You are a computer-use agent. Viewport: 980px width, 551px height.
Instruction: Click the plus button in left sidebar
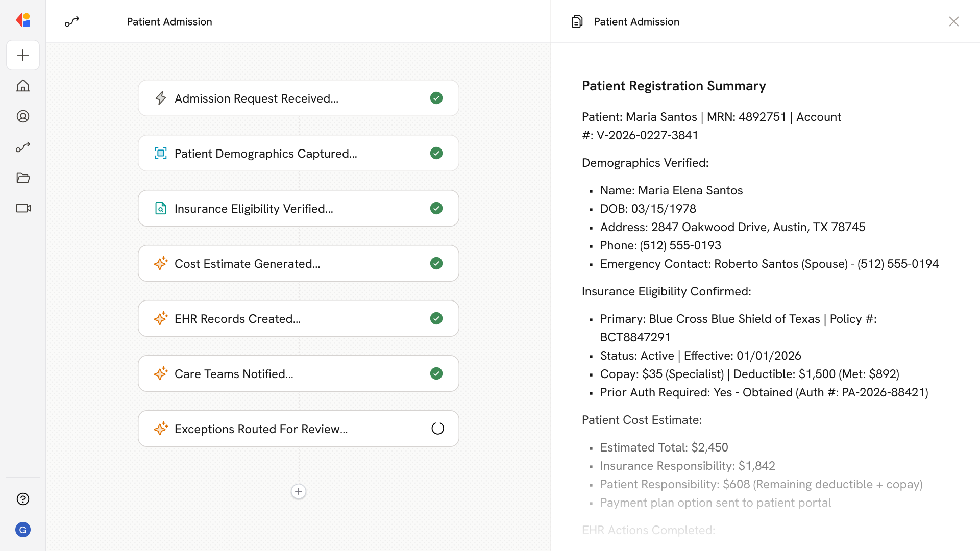click(x=23, y=55)
